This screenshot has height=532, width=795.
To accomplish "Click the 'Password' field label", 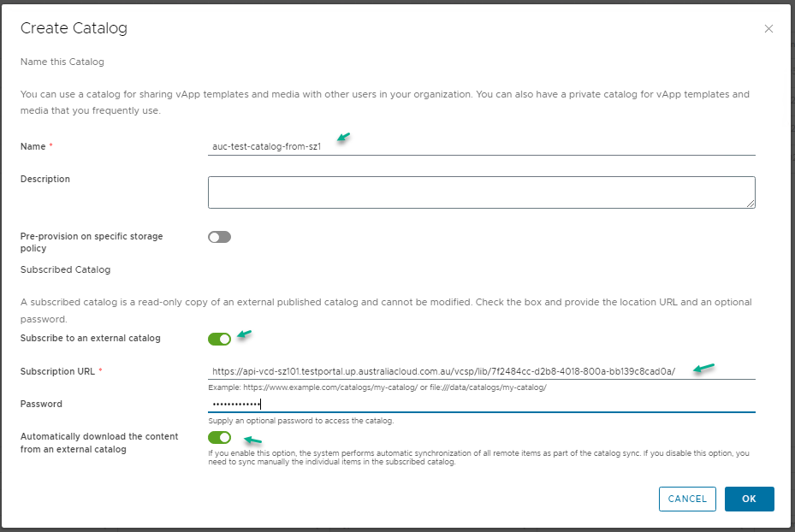I will 41,404.
